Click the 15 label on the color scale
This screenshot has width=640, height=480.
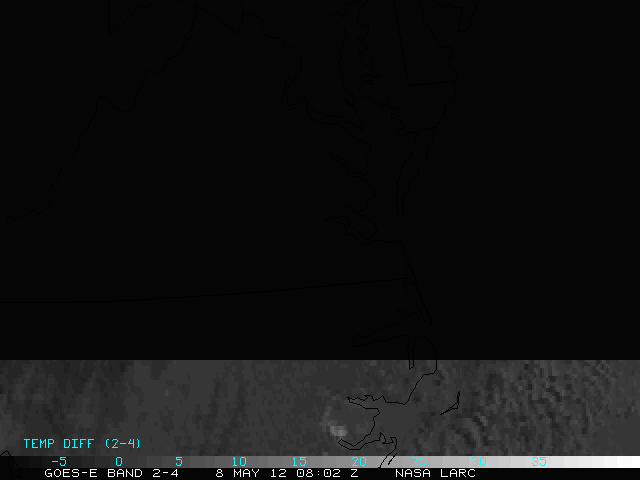[x=298, y=461]
